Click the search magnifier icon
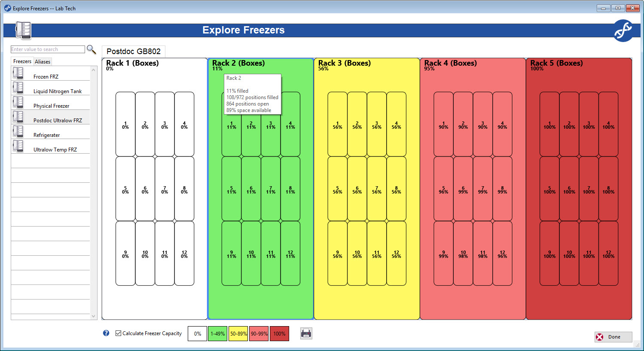 pos(91,49)
